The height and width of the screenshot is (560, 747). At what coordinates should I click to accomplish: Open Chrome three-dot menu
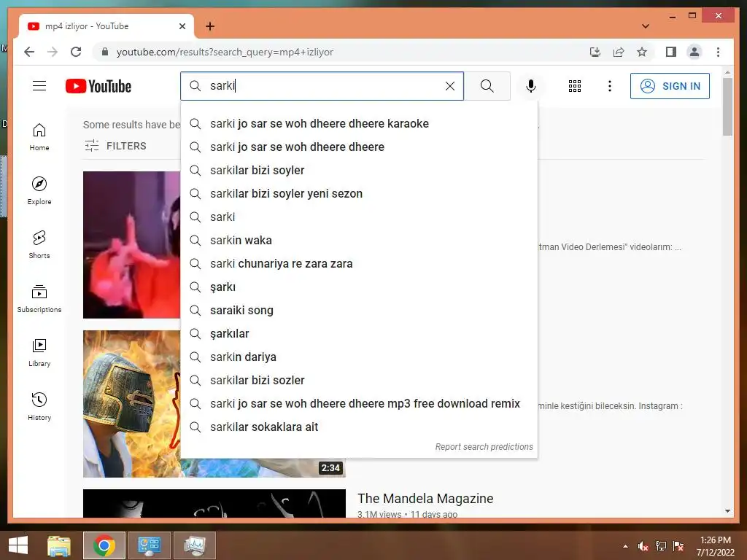coord(718,52)
